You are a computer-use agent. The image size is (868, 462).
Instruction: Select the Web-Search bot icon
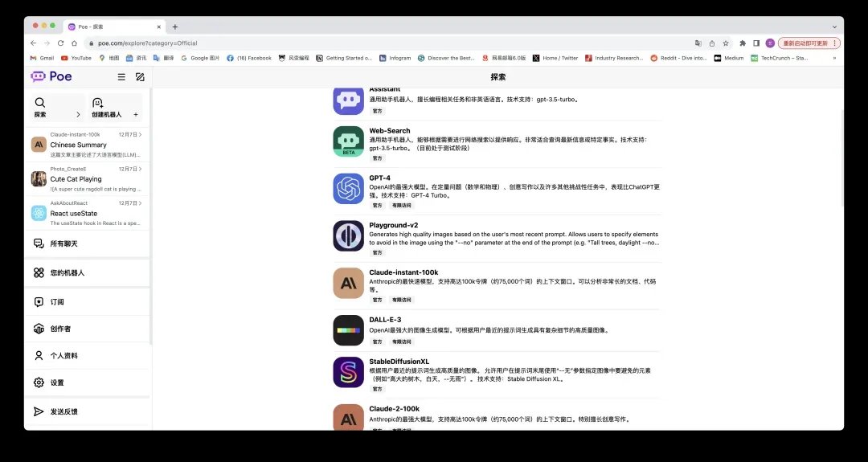tap(349, 141)
